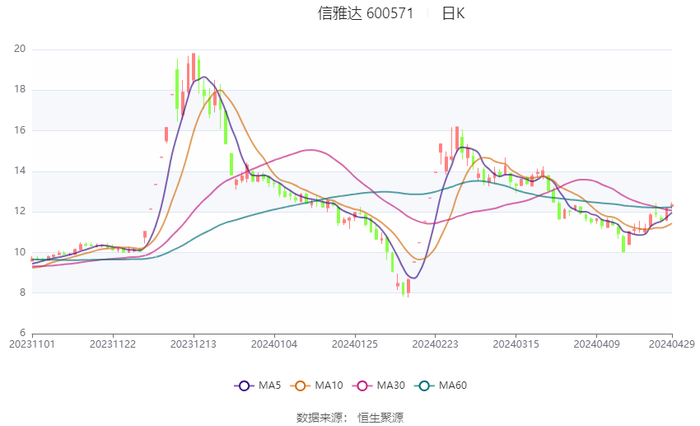Click the 20231101 date axis label

coord(32,344)
